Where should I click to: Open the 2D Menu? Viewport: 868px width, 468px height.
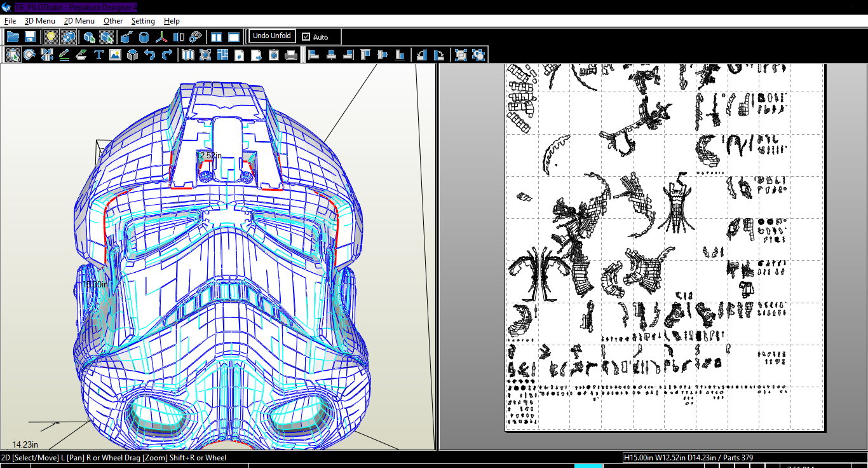coord(79,21)
